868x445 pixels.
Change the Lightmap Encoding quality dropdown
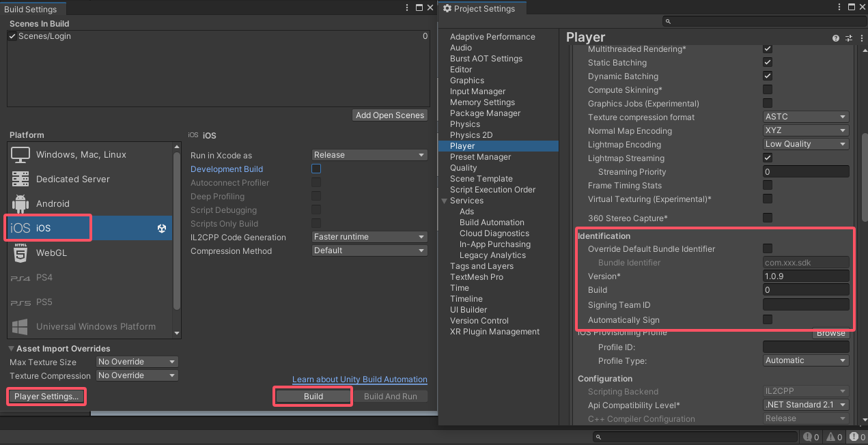point(806,144)
